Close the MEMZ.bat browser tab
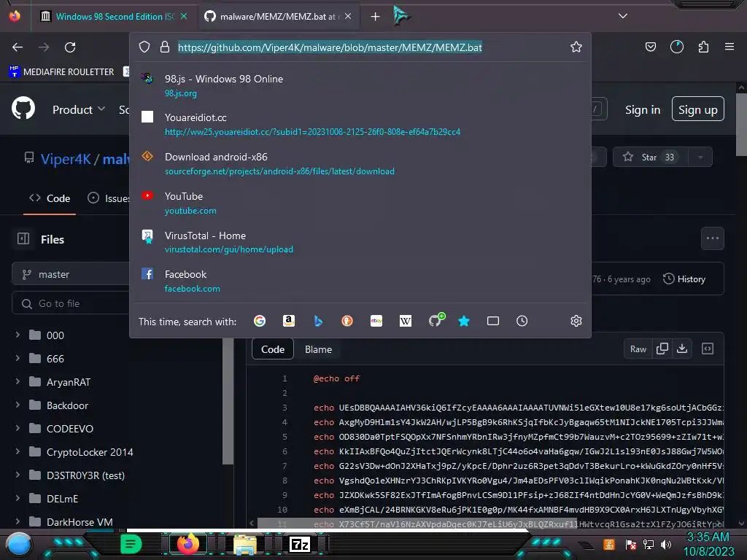 pyautogui.click(x=348, y=16)
